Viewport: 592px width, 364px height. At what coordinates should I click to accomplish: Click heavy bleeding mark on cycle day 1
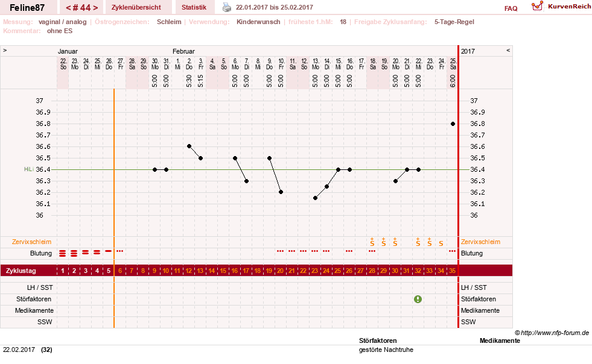pos(63,254)
